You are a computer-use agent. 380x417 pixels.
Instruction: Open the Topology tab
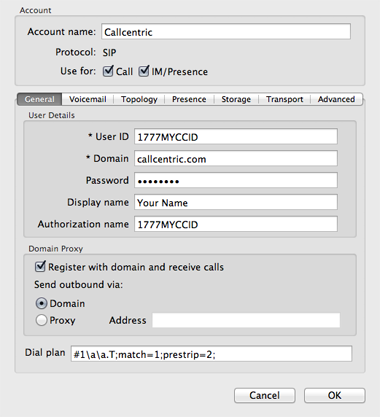coord(139,99)
